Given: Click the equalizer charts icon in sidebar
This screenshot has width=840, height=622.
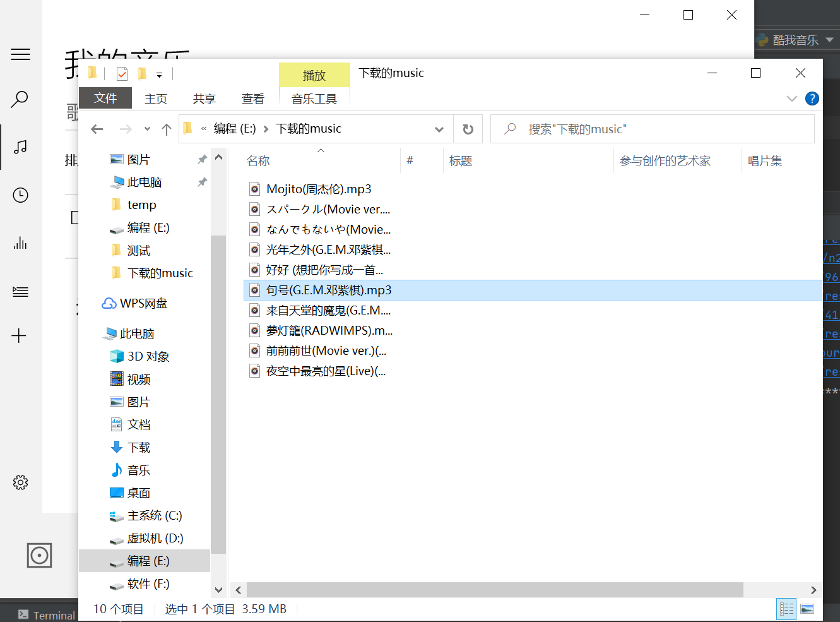Looking at the screenshot, I should [x=20, y=243].
